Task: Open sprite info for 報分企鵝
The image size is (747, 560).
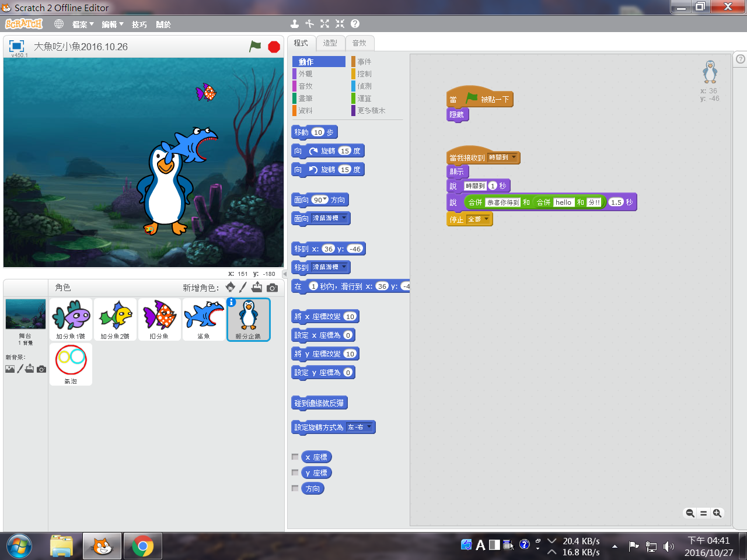Action: point(232,302)
